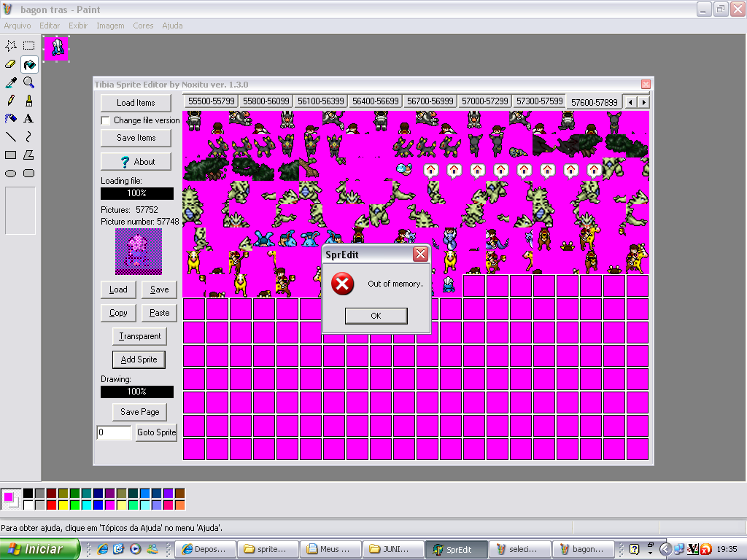The image size is (747, 560).
Task: Choose the Fill with color bucket tool
Action: pyautogui.click(x=29, y=64)
